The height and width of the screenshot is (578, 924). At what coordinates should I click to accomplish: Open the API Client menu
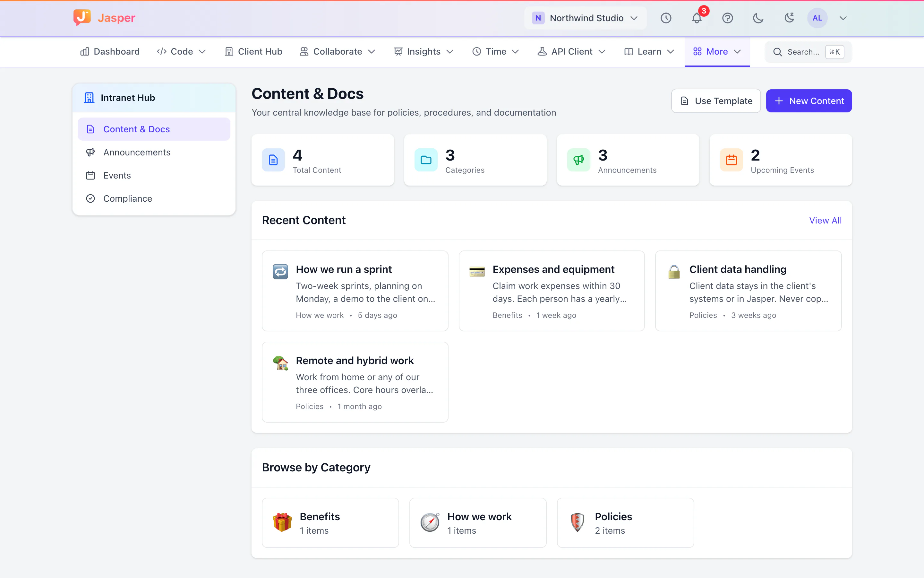(x=572, y=52)
